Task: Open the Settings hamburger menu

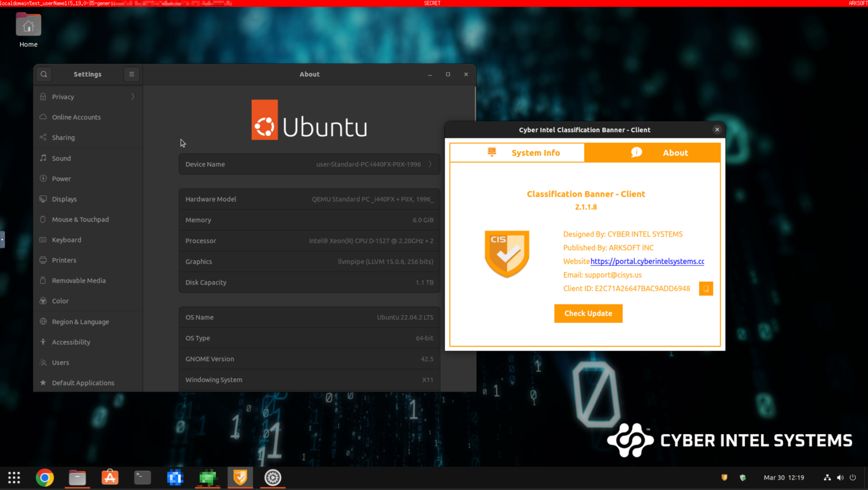Action: tap(132, 74)
